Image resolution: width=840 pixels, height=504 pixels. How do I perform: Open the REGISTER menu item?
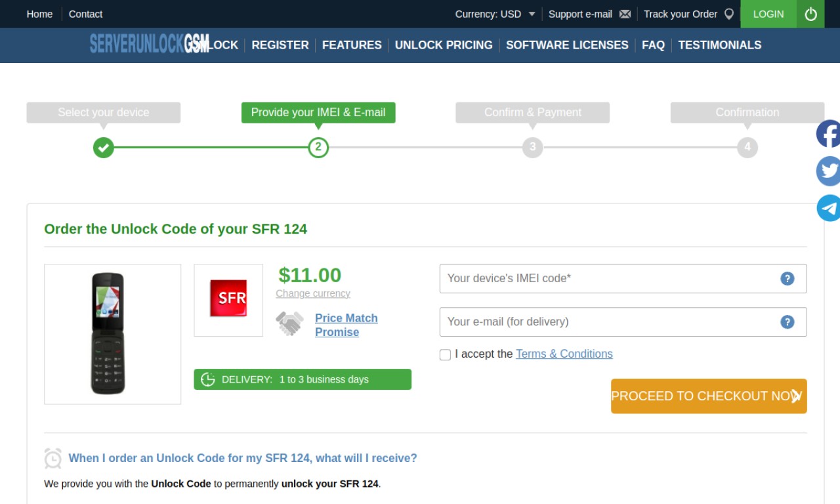(280, 45)
